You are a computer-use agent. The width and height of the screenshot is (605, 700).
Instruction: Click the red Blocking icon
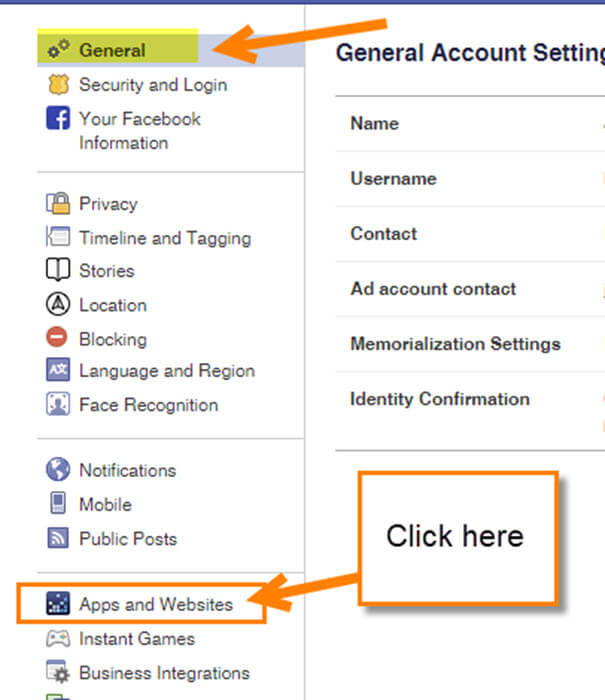pyautogui.click(x=57, y=337)
